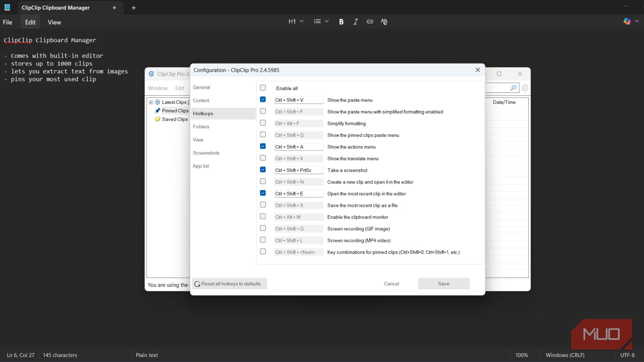Screen dimensions: 644x362
Task: Toggle italic formatting in Notepad toolbar
Action: (x=356, y=22)
